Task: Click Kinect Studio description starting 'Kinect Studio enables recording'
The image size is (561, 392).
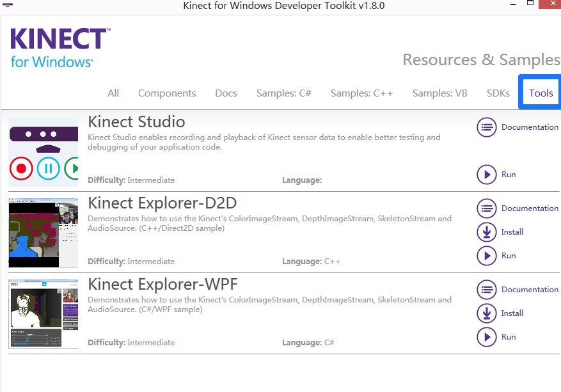Action: pyautogui.click(x=264, y=142)
